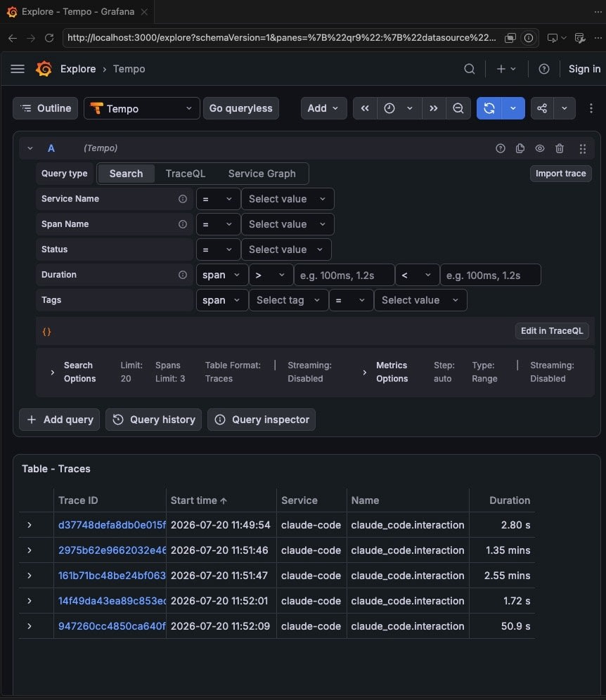The height and width of the screenshot is (700, 606).
Task: Open the time picker clock icon
Action: (x=389, y=108)
